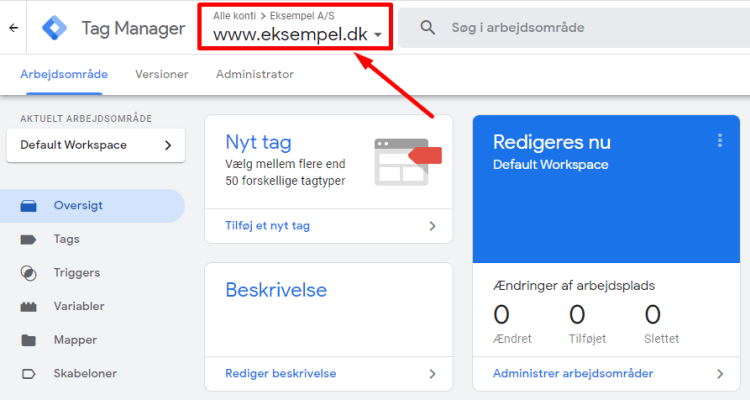The width and height of the screenshot is (750, 400).
Task: Switch to the Administrator tab
Action: point(254,74)
